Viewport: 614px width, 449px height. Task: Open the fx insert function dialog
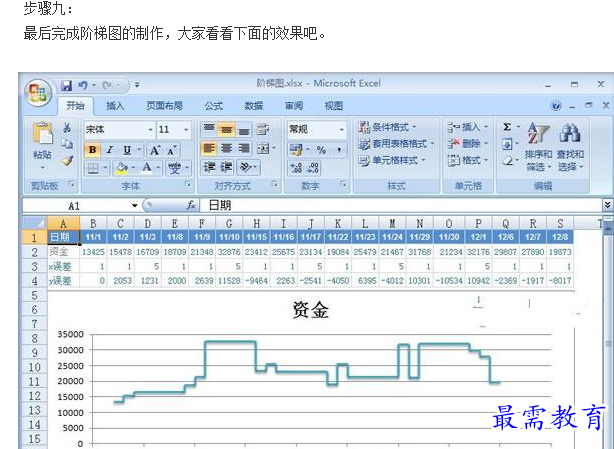[x=191, y=205]
